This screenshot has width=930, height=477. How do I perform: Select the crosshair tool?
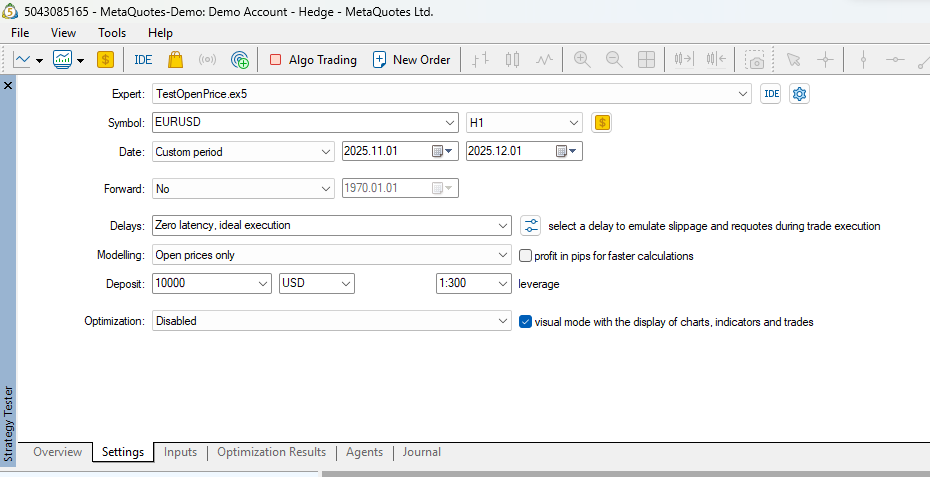tap(825, 59)
